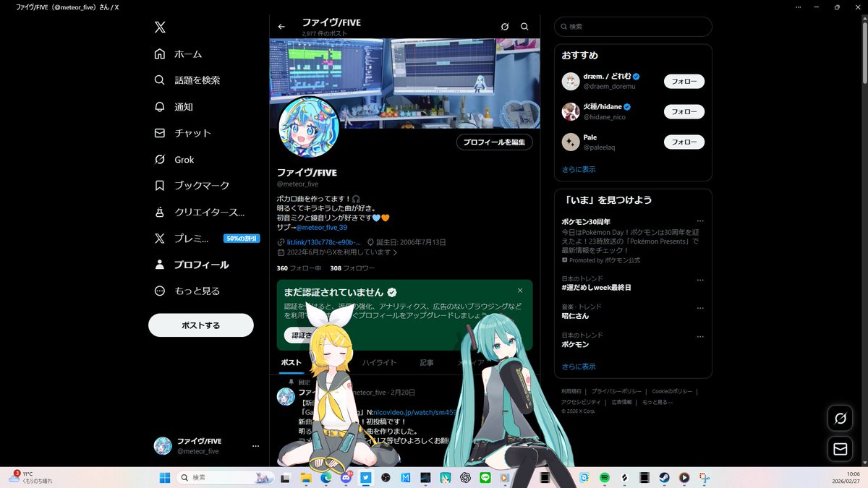
Task: Click the プロフィールを編集 button
Action: (x=494, y=142)
